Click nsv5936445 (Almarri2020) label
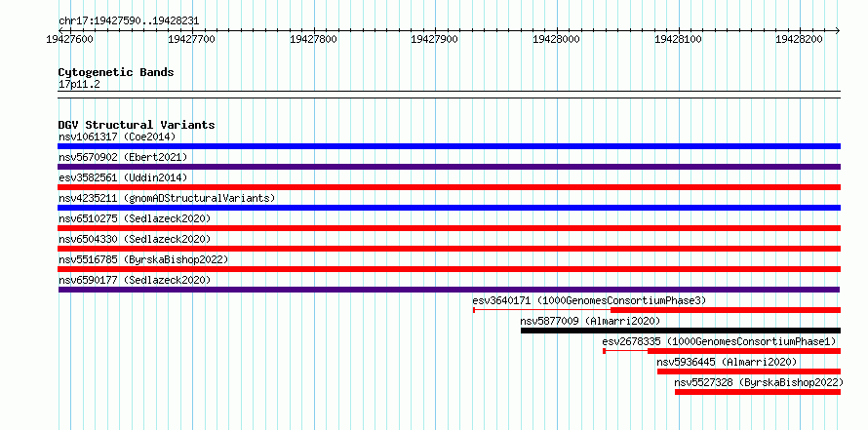868x430 pixels. [x=727, y=362]
